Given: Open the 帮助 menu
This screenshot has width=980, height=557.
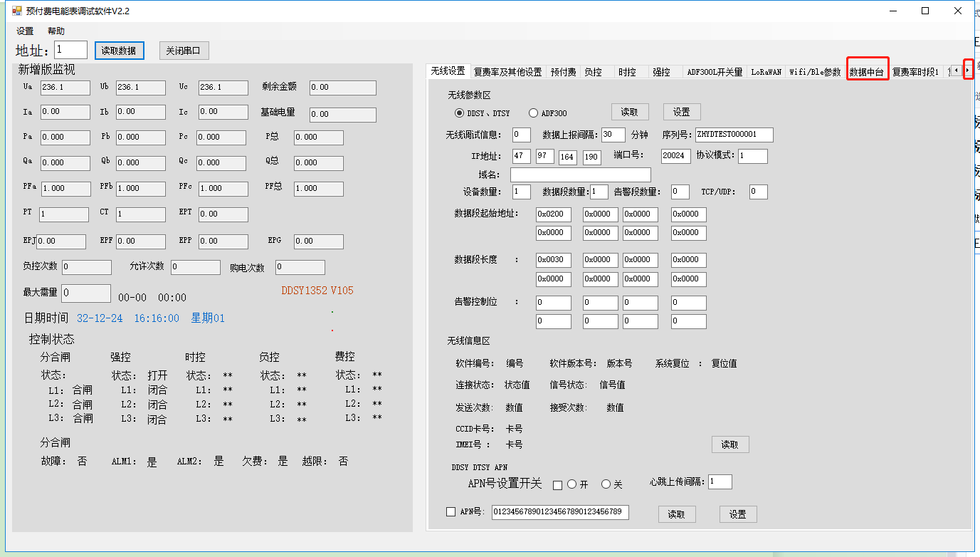Looking at the screenshot, I should point(56,31).
